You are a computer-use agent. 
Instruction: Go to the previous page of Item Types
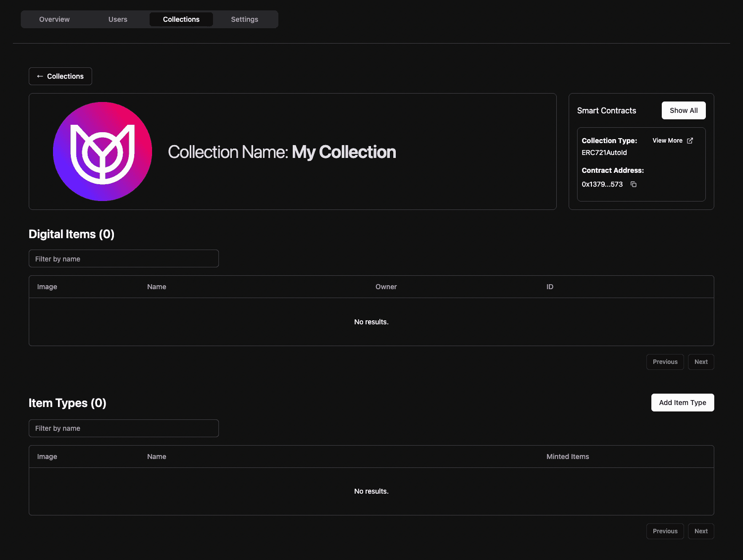(x=665, y=531)
